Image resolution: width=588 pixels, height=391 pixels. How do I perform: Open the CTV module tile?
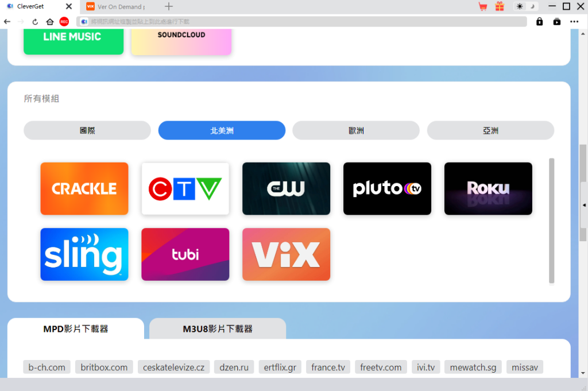click(185, 188)
